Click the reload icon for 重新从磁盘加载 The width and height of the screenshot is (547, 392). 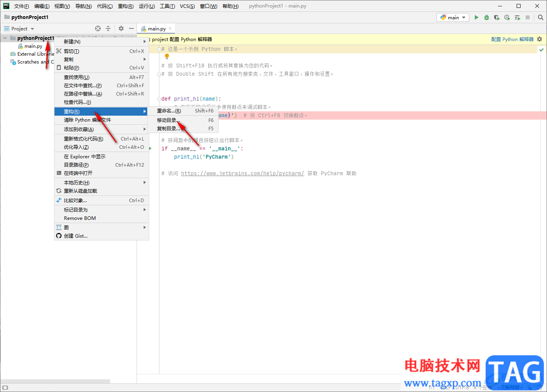click(x=59, y=191)
